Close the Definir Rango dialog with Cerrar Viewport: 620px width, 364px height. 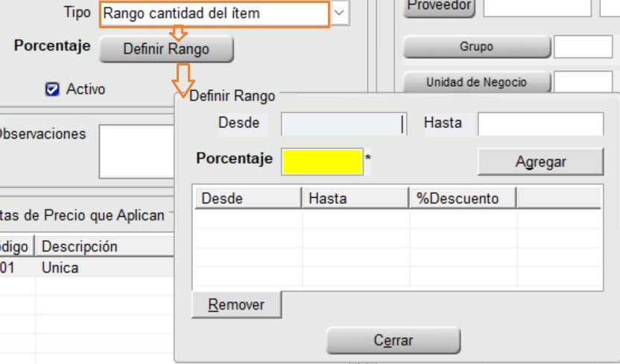tap(393, 341)
